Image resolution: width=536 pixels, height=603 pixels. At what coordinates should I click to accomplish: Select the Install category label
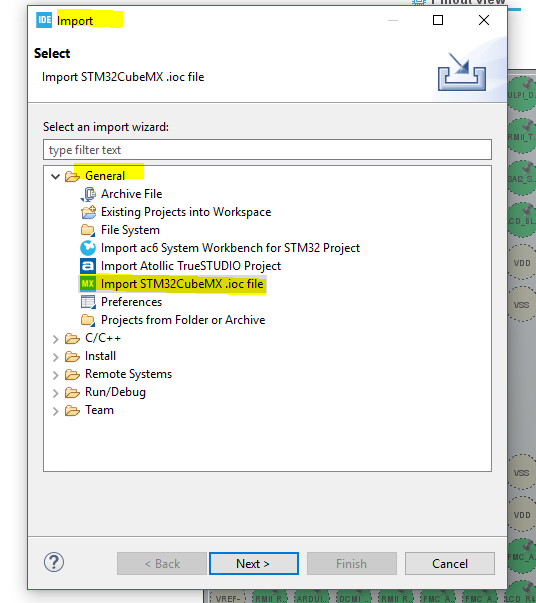tap(100, 356)
